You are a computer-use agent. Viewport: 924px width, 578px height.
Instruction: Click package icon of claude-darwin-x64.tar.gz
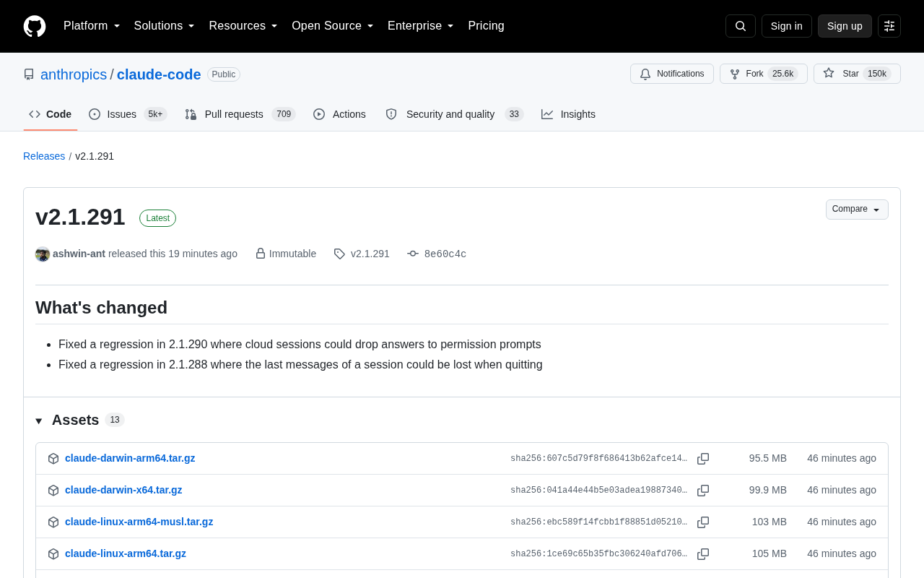click(x=53, y=491)
